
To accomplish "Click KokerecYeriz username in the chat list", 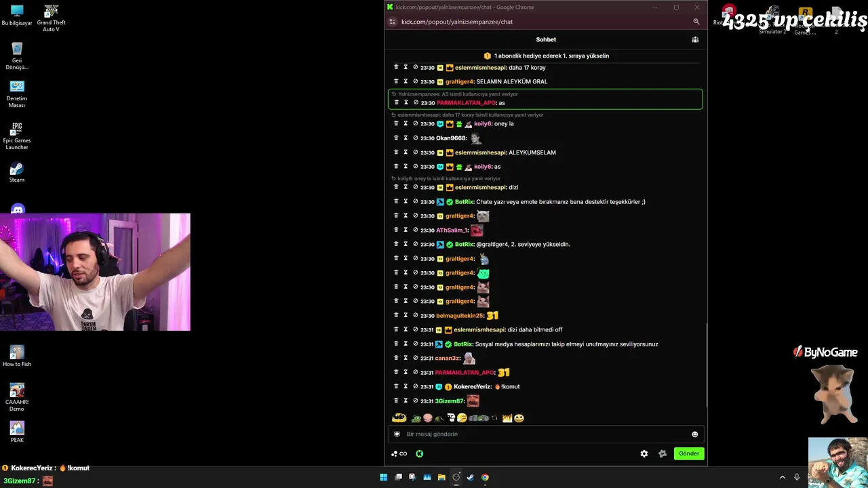I will [x=472, y=386].
